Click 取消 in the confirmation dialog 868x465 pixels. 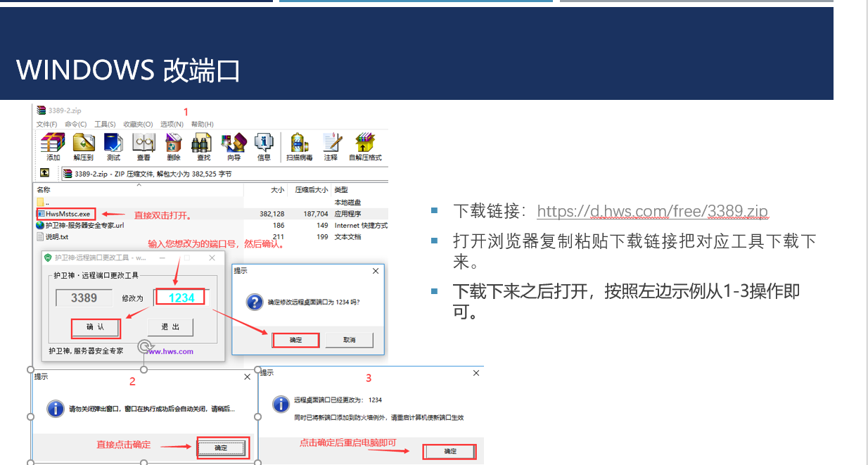350,340
